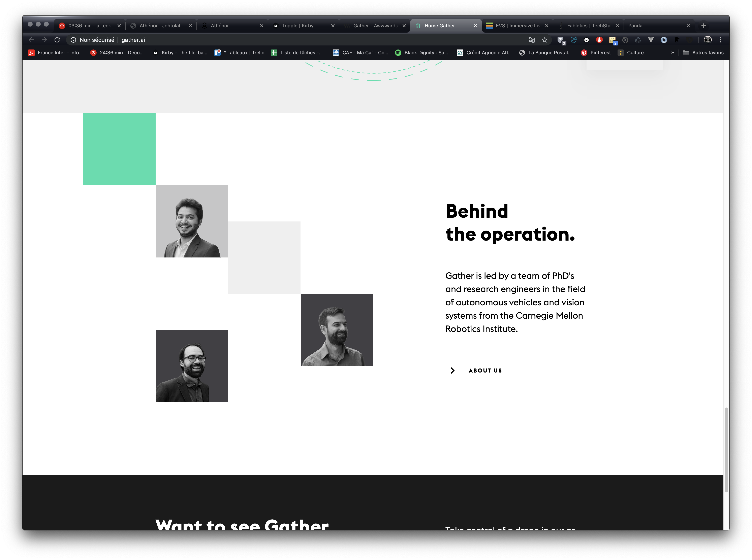Switch to EVS | Immersive Live tab
Viewport: 752px width, 560px height.
point(517,26)
